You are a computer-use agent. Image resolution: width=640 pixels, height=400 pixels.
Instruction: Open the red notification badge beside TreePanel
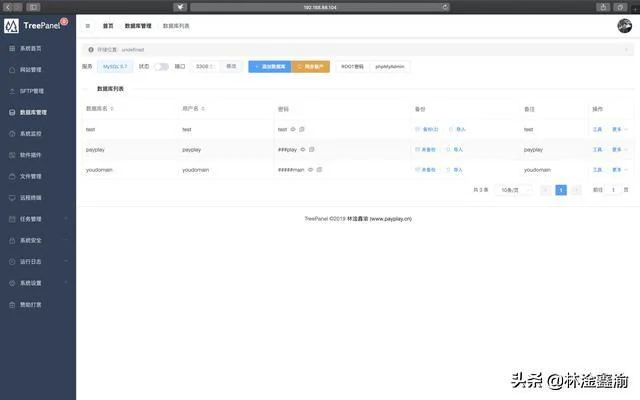[x=64, y=21]
